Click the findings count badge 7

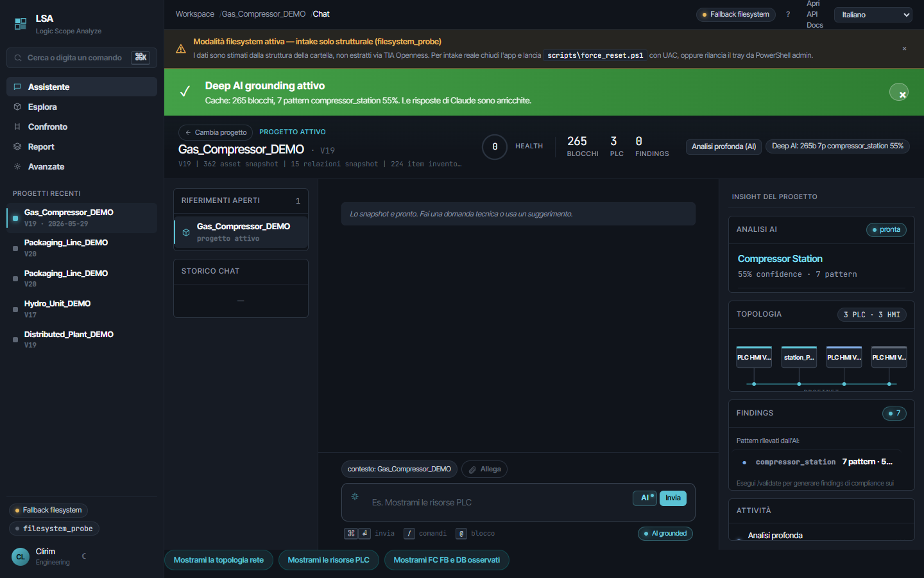click(x=894, y=414)
